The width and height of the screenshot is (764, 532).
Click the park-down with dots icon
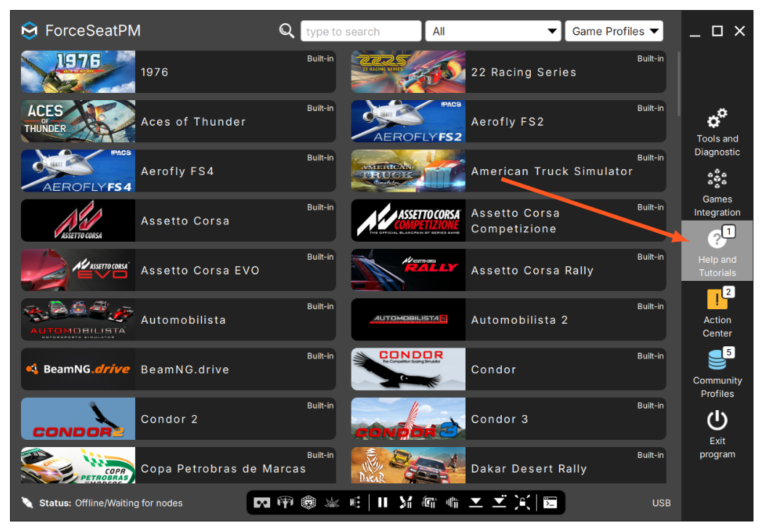pyautogui.click(x=499, y=502)
